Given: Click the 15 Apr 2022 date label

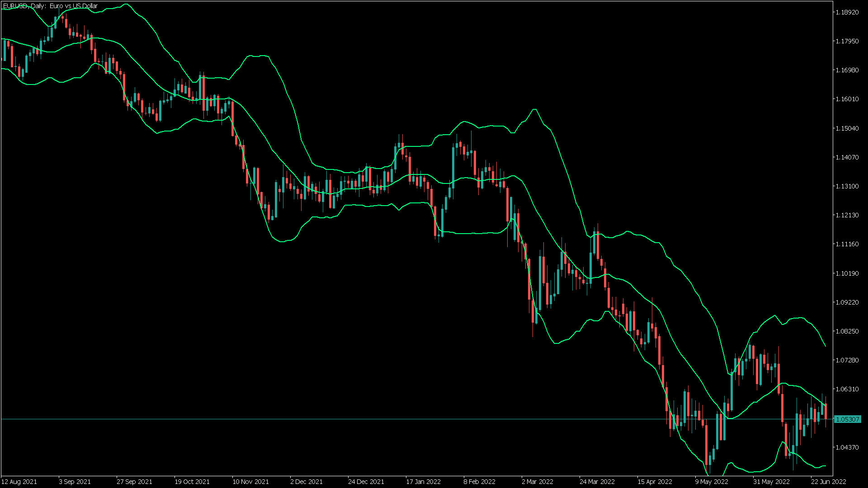Looking at the screenshot, I should (655, 482).
